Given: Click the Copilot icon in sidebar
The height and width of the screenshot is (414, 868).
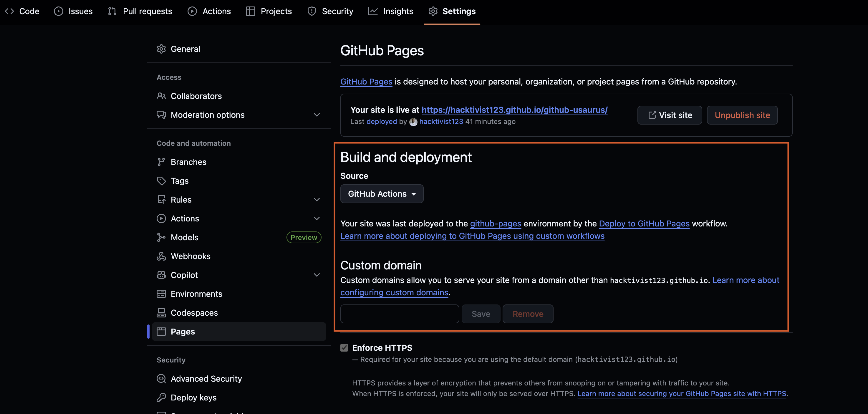Looking at the screenshot, I should (161, 275).
